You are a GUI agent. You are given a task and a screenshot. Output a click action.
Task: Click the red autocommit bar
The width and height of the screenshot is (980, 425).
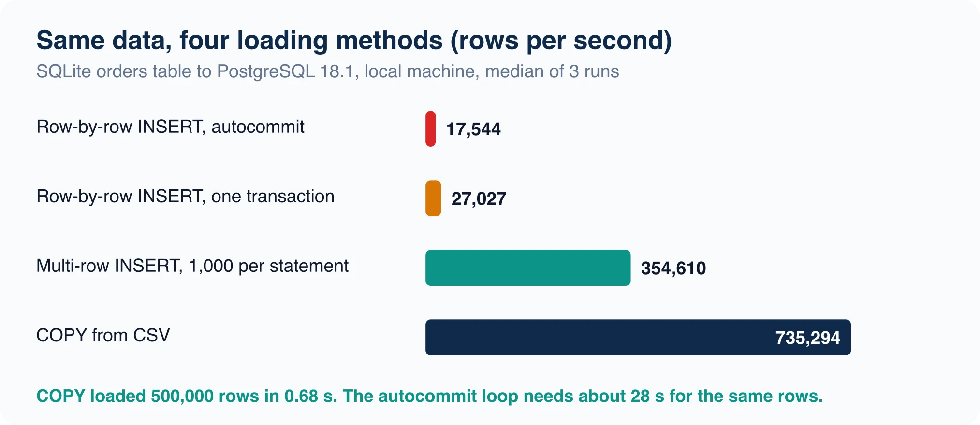430,129
